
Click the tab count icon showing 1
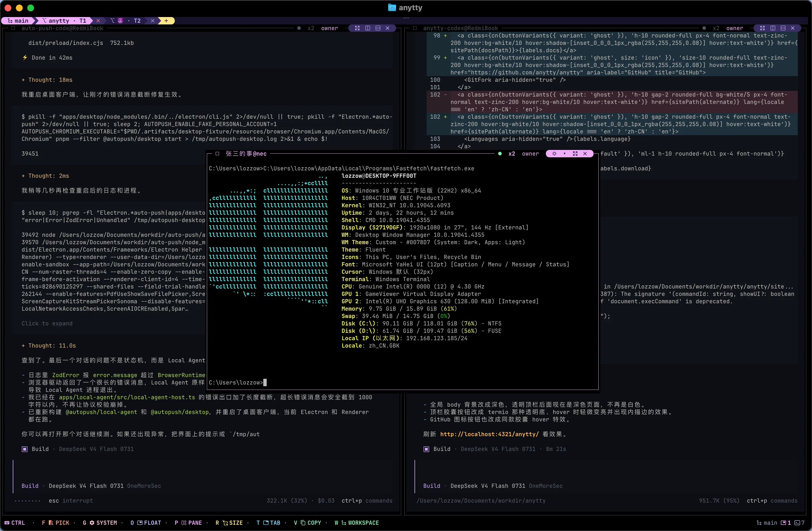[786, 523]
